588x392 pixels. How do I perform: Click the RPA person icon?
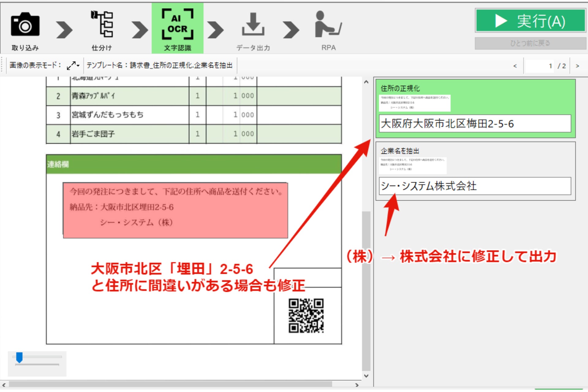click(328, 24)
